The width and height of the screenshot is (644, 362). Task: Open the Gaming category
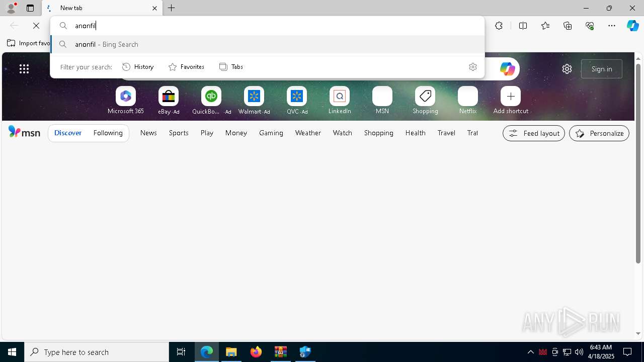(x=271, y=133)
